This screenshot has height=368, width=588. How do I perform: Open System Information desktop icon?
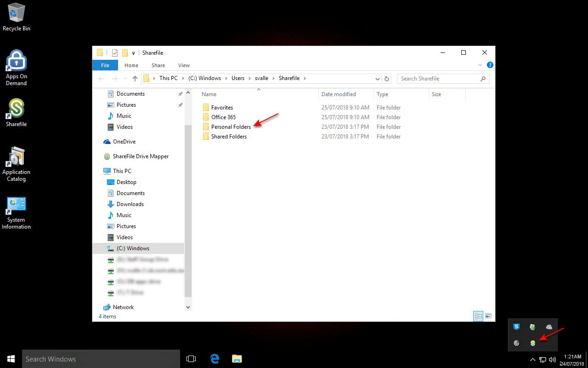point(16,212)
